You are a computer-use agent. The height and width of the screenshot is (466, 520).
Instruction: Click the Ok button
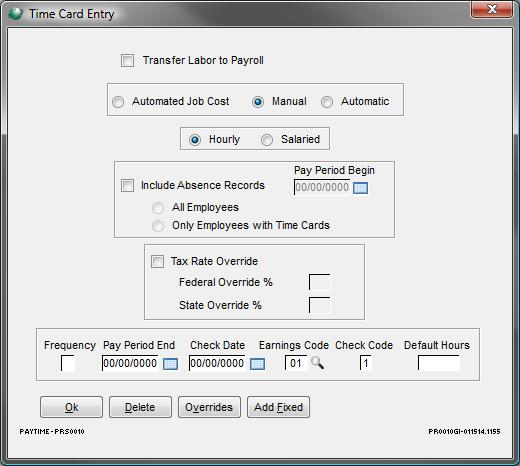pyautogui.click(x=71, y=407)
